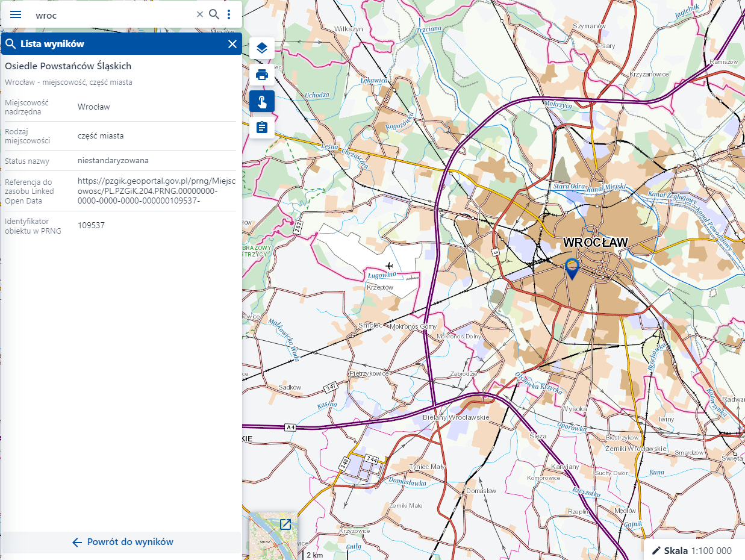Select the Osiedle Powstańców Śląskich title
Image resolution: width=745 pixels, height=560 pixels.
pyautogui.click(x=68, y=66)
